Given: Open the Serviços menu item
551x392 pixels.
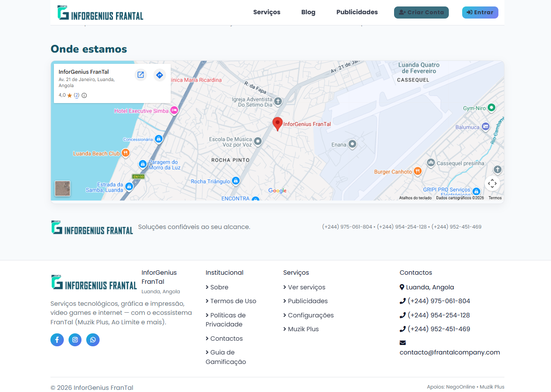Looking at the screenshot, I should 267,12.
